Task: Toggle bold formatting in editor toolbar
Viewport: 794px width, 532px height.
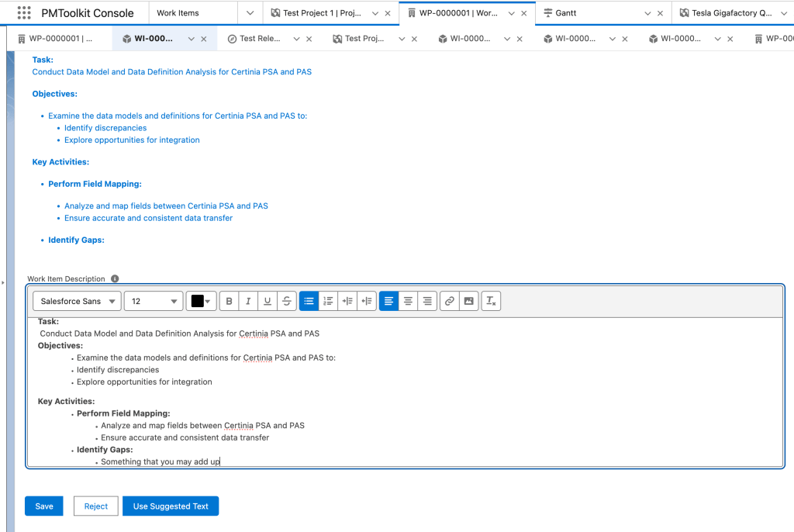Action: click(229, 302)
